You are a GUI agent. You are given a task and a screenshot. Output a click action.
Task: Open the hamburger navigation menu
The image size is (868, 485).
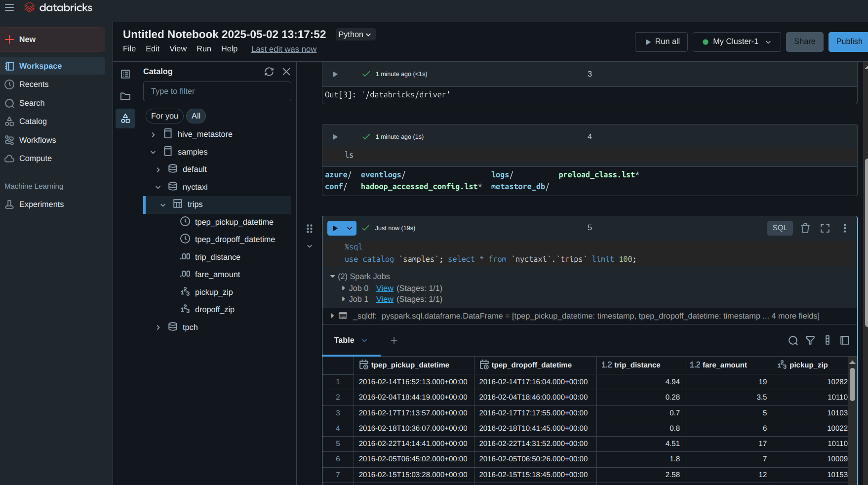click(9, 7)
